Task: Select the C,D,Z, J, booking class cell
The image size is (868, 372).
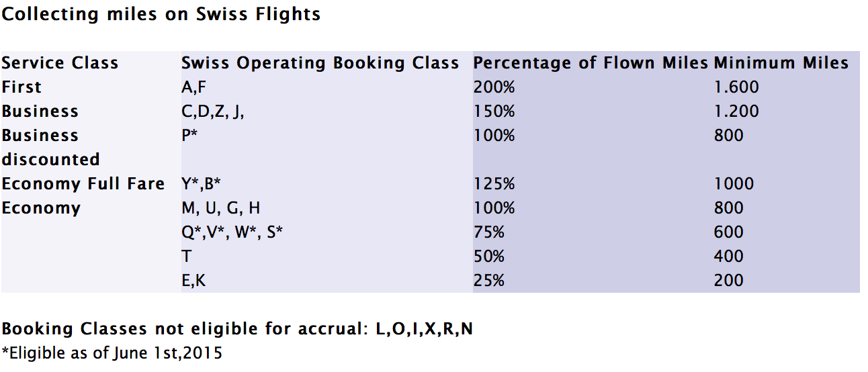Action: pyautogui.click(x=213, y=112)
